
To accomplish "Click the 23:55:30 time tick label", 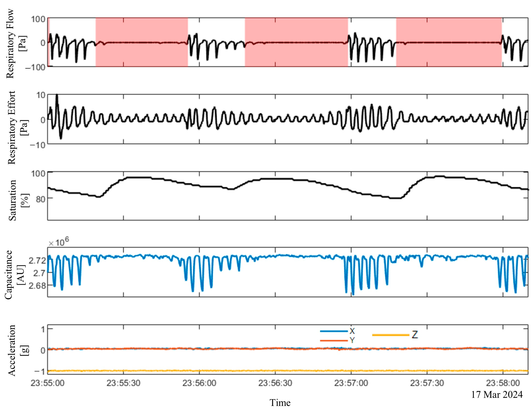I will (x=123, y=383).
